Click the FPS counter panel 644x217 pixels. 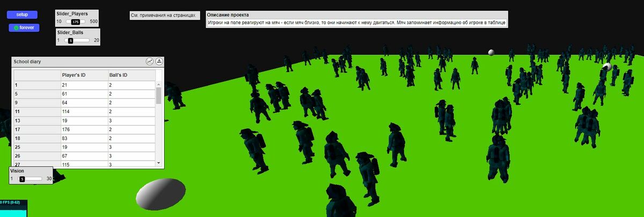click(x=13, y=208)
